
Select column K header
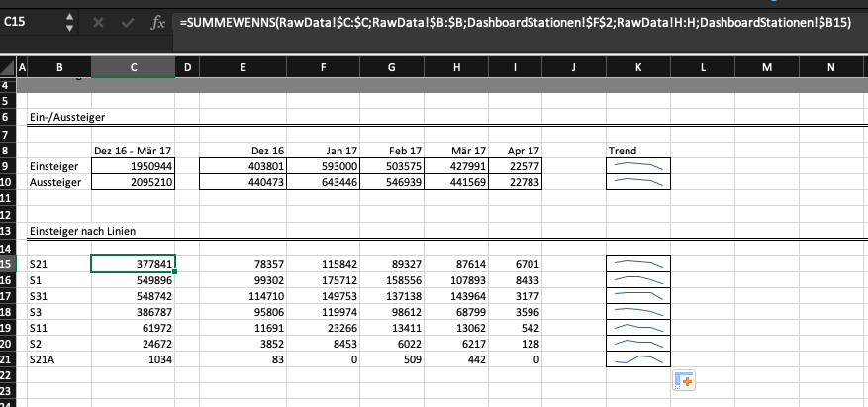pyautogui.click(x=638, y=67)
